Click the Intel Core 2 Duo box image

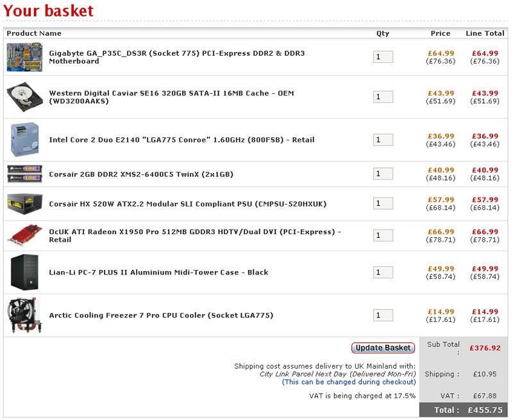24,140
